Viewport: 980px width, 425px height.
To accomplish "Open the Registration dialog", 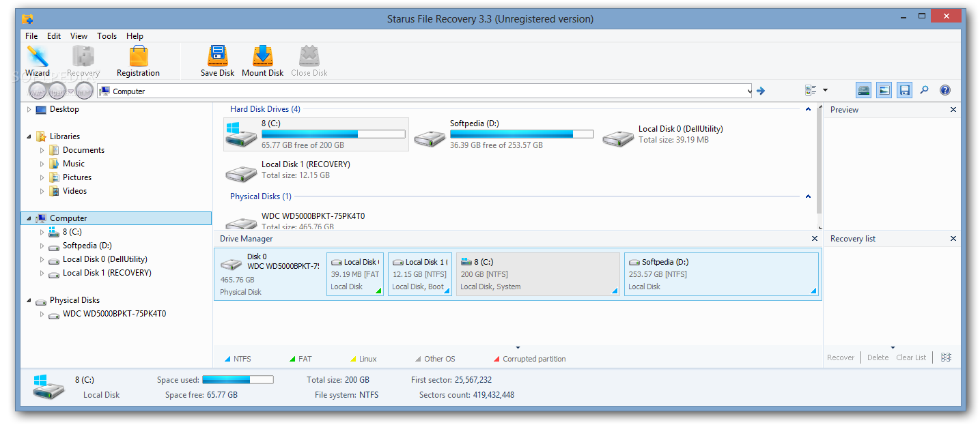I will (x=138, y=61).
